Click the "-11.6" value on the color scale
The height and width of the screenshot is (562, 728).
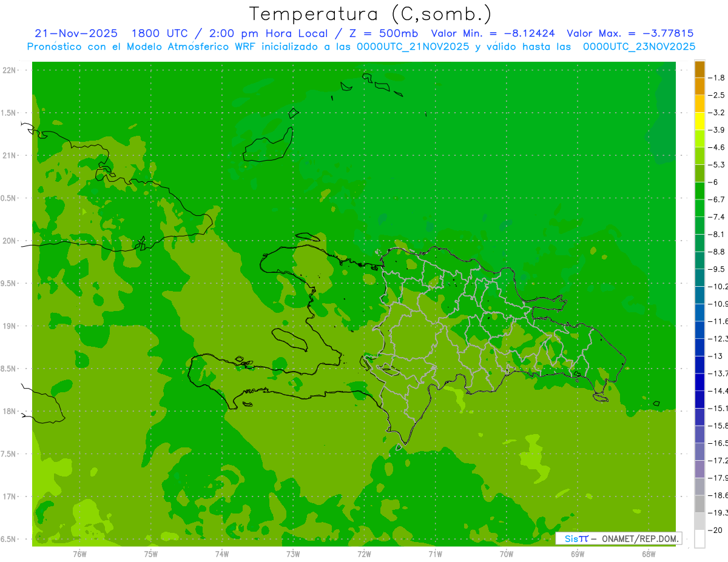coord(718,321)
